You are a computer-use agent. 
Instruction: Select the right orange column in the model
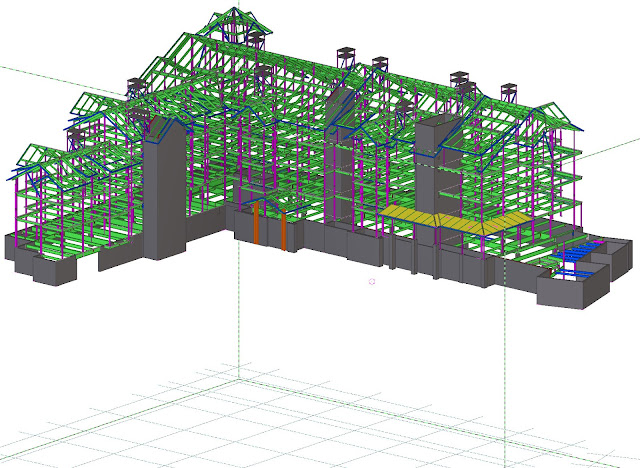(284, 230)
